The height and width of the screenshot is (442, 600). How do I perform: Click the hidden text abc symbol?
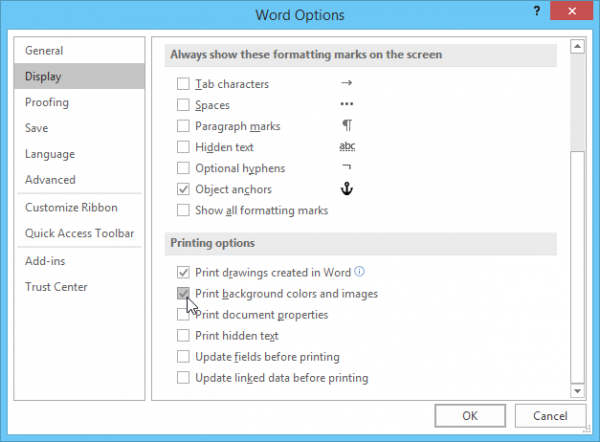(x=347, y=146)
